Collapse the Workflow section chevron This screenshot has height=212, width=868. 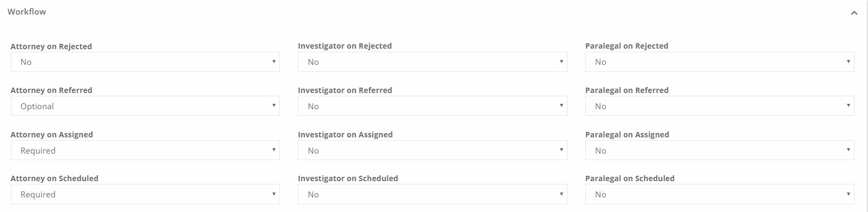pyautogui.click(x=854, y=13)
